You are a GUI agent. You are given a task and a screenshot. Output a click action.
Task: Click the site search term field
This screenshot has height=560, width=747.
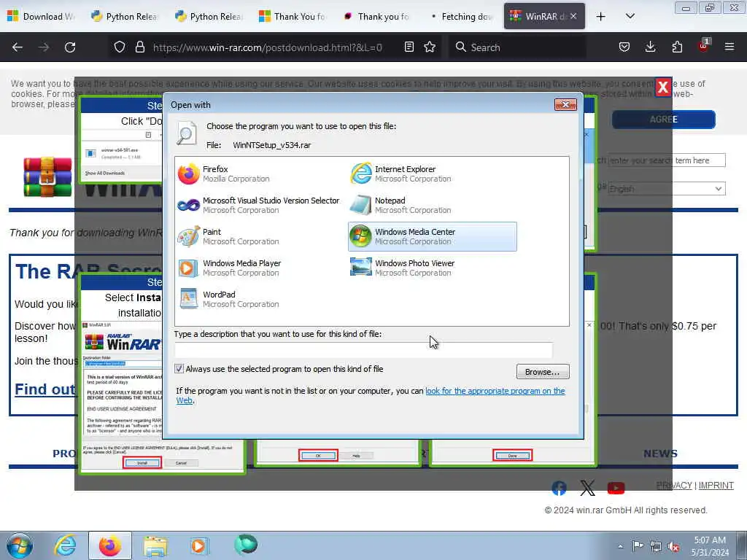[667, 160]
